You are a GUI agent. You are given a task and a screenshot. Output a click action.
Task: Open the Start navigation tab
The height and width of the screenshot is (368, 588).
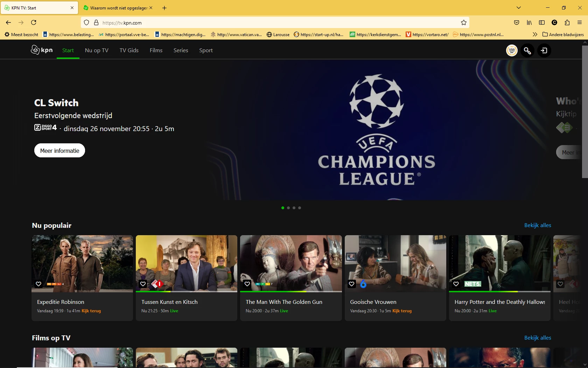tap(68, 50)
